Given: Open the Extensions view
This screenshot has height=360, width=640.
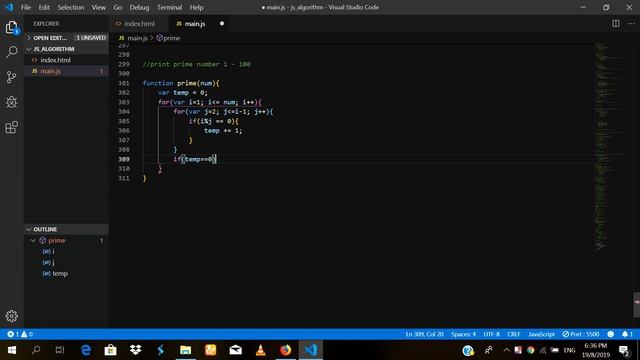Looking at the screenshot, I should (x=11, y=127).
